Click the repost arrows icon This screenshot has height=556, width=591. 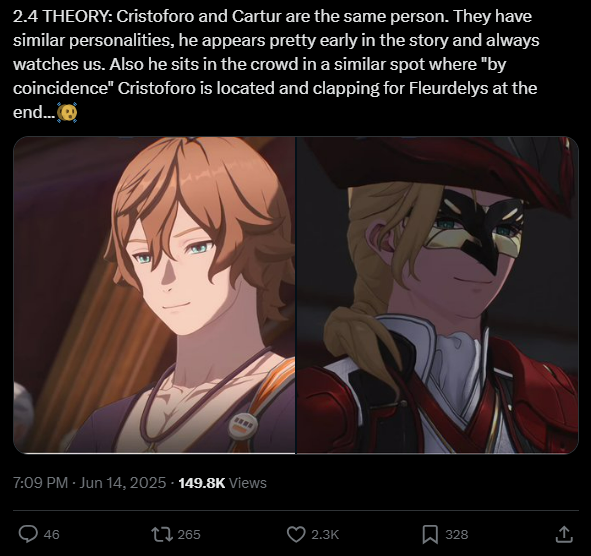click(162, 534)
